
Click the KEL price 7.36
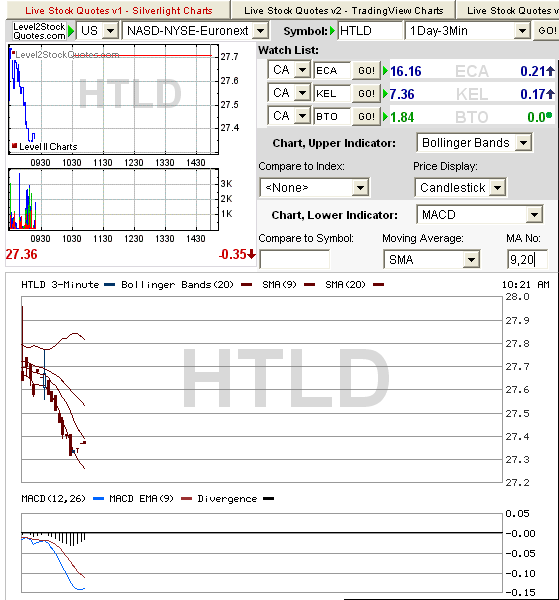point(402,94)
